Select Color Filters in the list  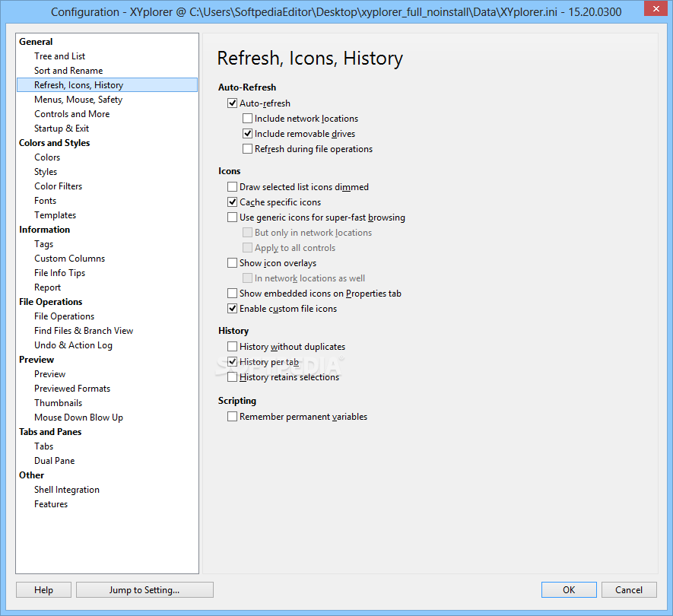click(59, 186)
